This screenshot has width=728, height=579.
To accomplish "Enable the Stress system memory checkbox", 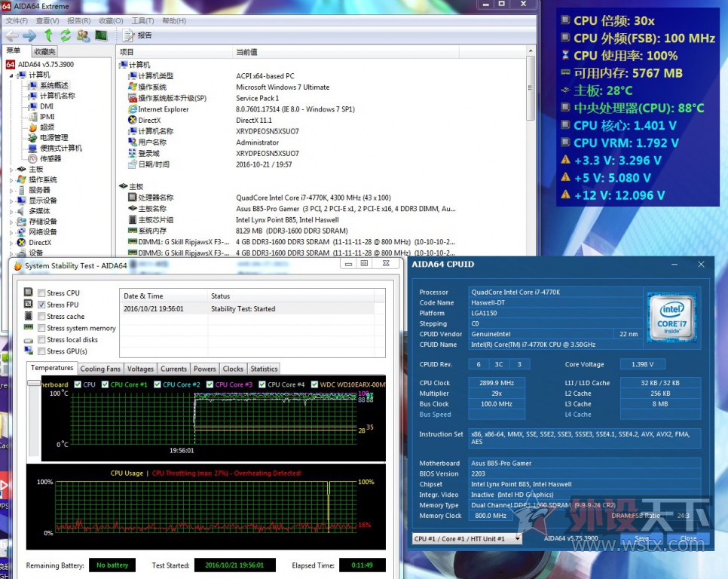I will (x=41, y=328).
